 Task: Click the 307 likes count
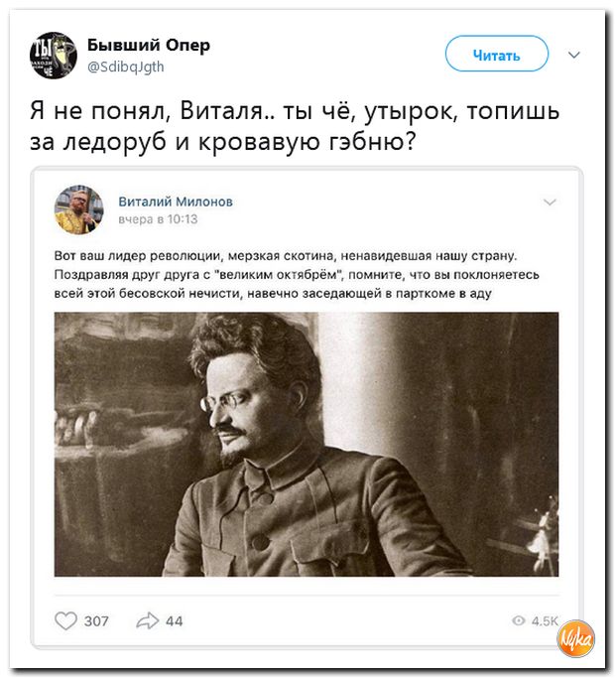pos(96,621)
